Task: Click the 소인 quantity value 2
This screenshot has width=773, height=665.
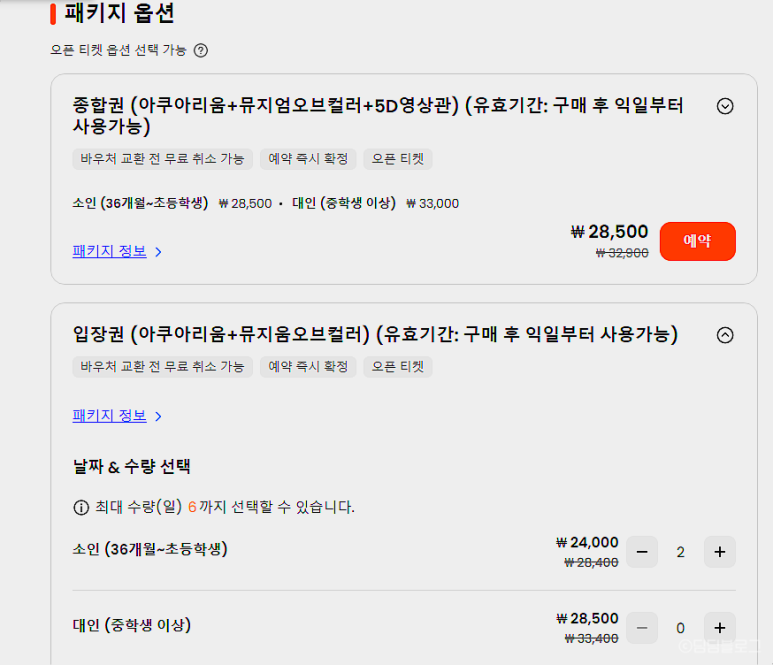Action: (x=680, y=552)
